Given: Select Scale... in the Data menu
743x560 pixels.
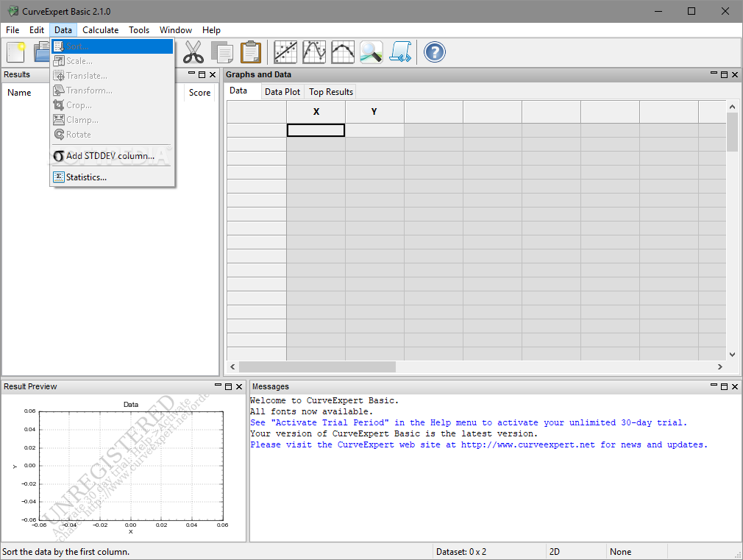Looking at the screenshot, I should tap(113, 61).
